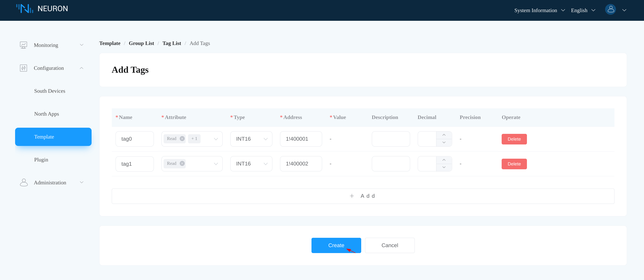Click the Neuron logo icon

[24, 9]
